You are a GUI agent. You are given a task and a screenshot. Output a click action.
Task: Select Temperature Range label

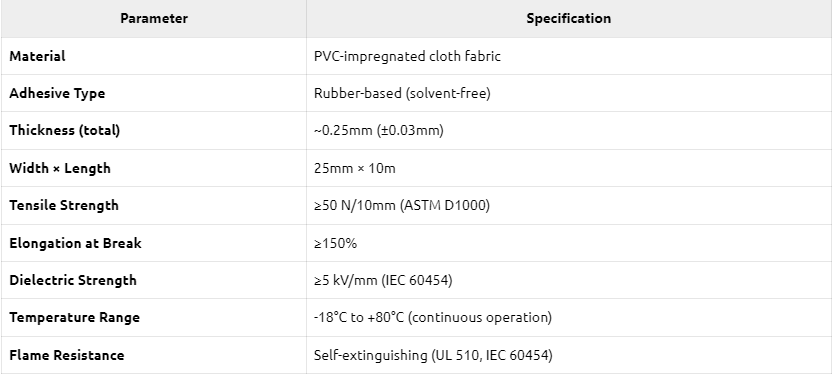tap(74, 318)
